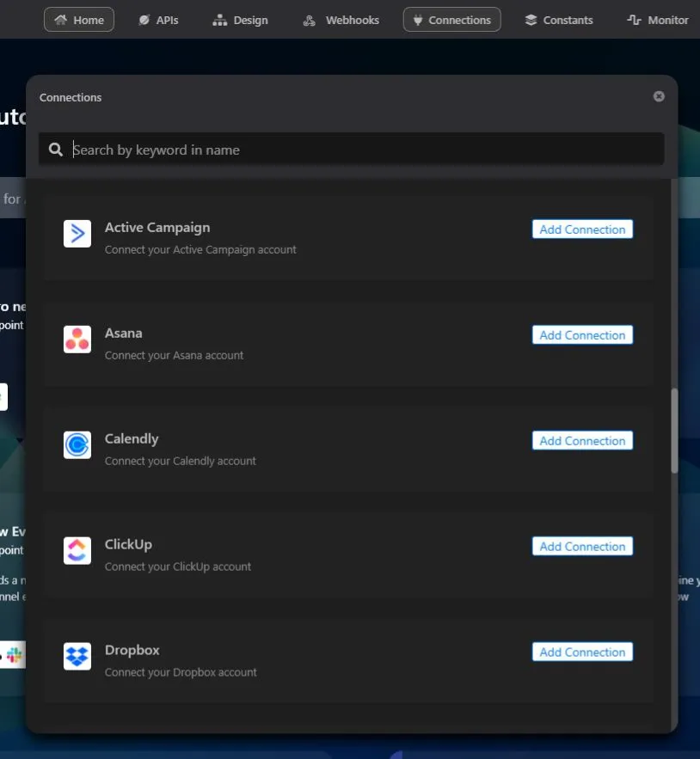This screenshot has width=700, height=759.
Task: Go to the Monitor tab
Action: point(658,20)
